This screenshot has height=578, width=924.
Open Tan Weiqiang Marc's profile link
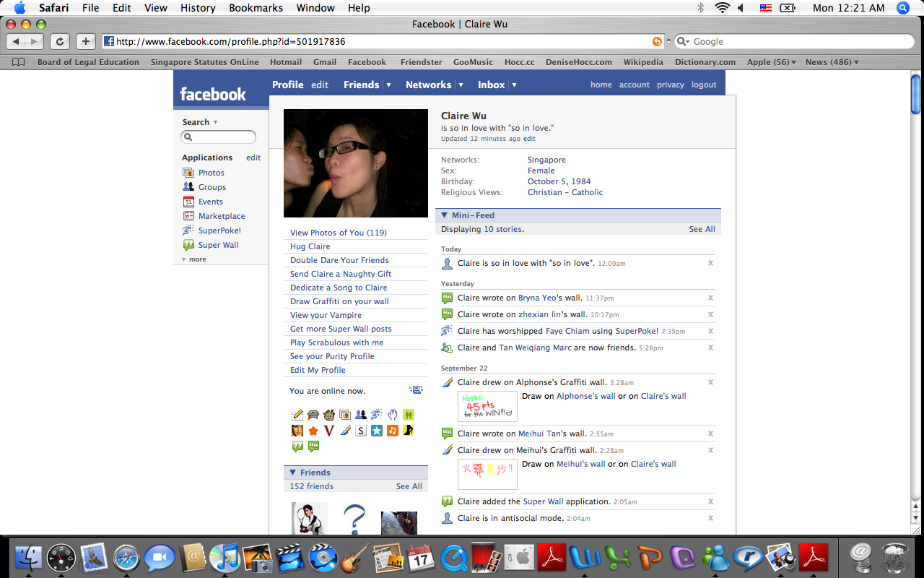click(535, 348)
